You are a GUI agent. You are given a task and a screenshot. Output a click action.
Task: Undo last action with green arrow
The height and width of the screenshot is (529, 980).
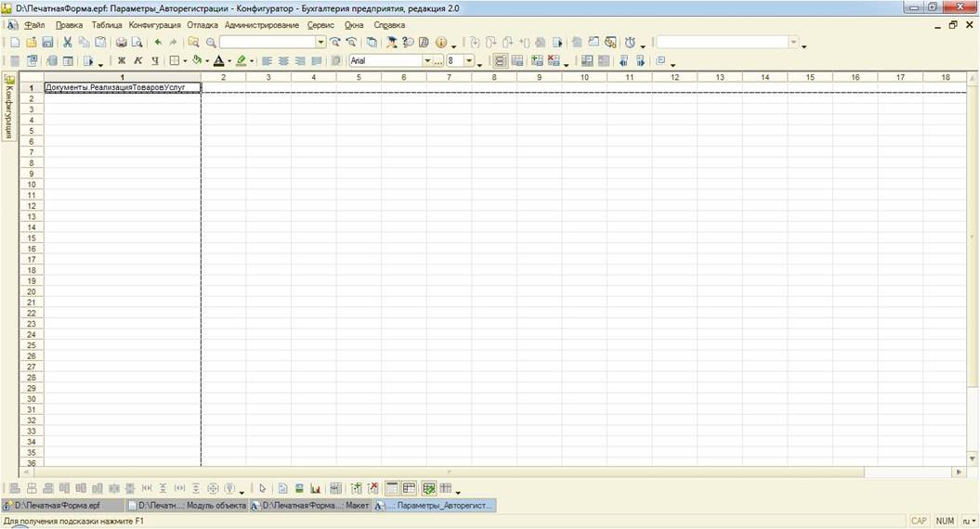(158, 43)
